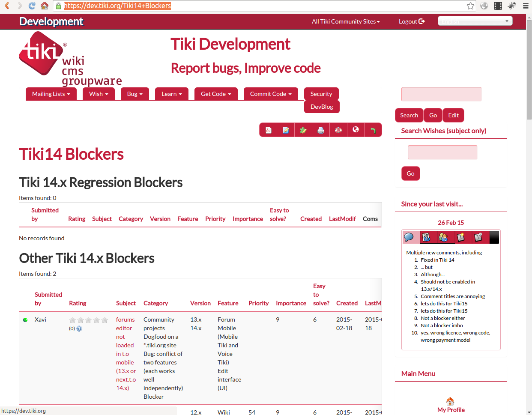Expand the Learn dropdown menu
The width and height of the screenshot is (532, 415).
pyautogui.click(x=172, y=94)
